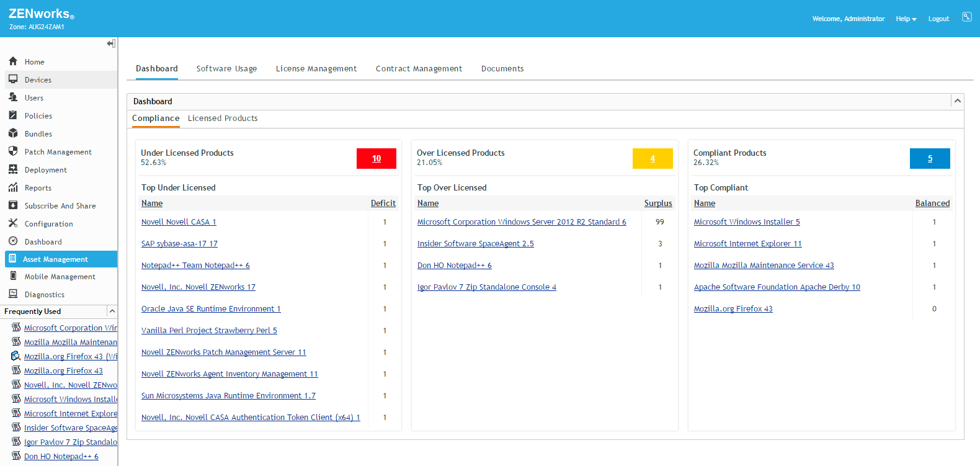Switch to License Management tab
The width and height of the screenshot is (980, 466).
pyautogui.click(x=316, y=69)
